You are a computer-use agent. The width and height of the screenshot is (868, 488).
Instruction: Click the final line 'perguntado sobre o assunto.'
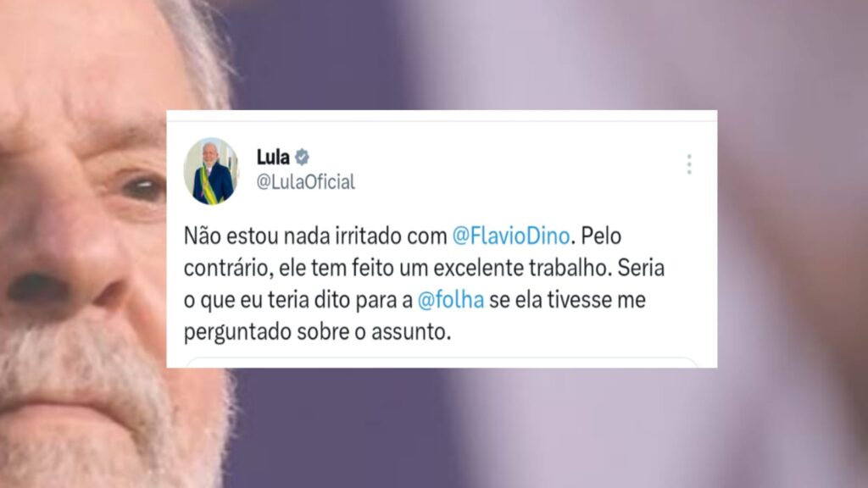pos(318,332)
